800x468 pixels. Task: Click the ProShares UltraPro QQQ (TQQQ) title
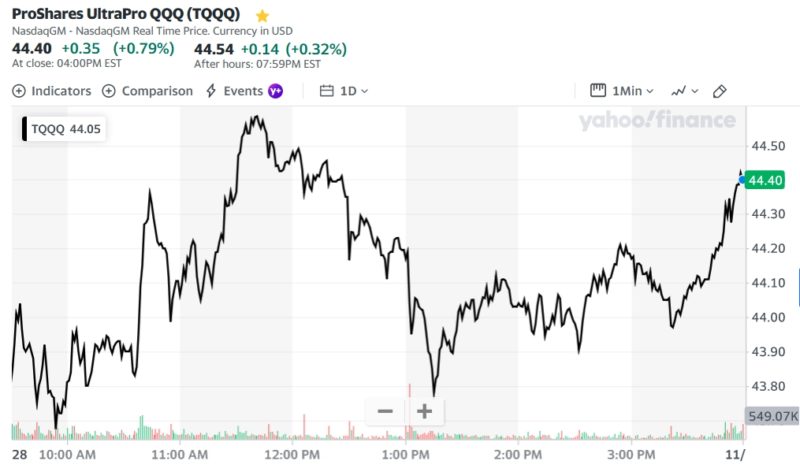click(125, 16)
